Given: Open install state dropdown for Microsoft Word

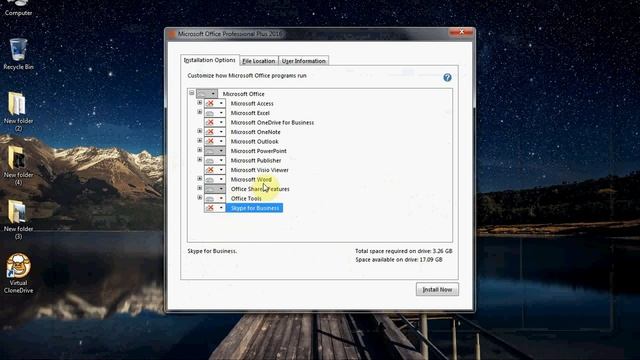Looking at the screenshot, I should click(x=215, y=179).
